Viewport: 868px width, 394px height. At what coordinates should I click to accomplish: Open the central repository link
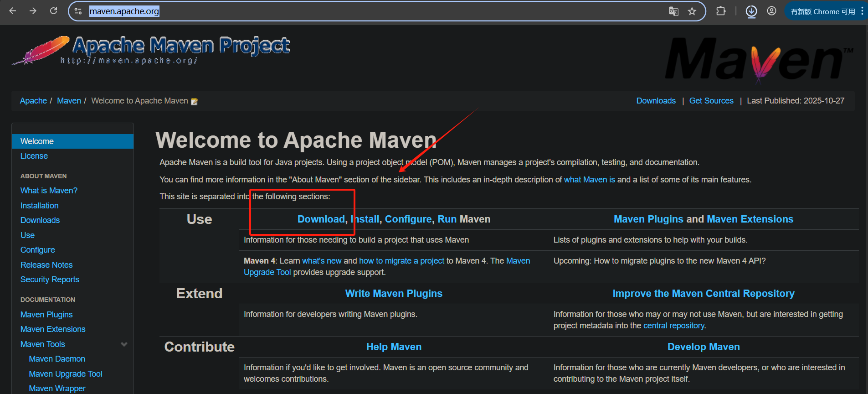click(x=673, y=326)
